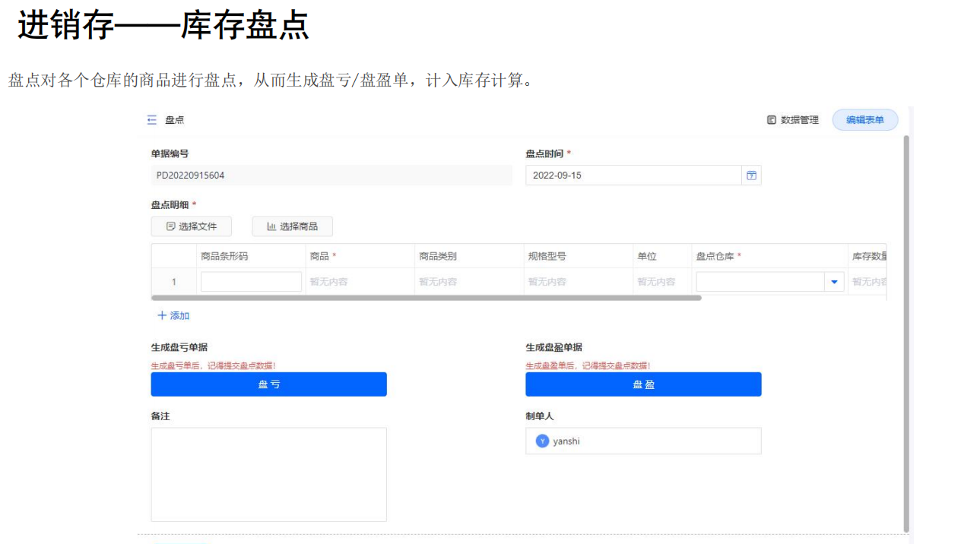The image size is (980, 544).
Task: Click the sidebar collapse menu icon
Action: point(152,120)
